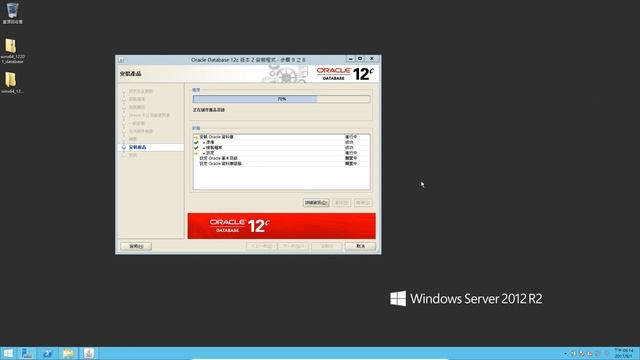Click the 70% installation progress bar
The height and width of the screenshot is (360, 640).
[282, 99]
